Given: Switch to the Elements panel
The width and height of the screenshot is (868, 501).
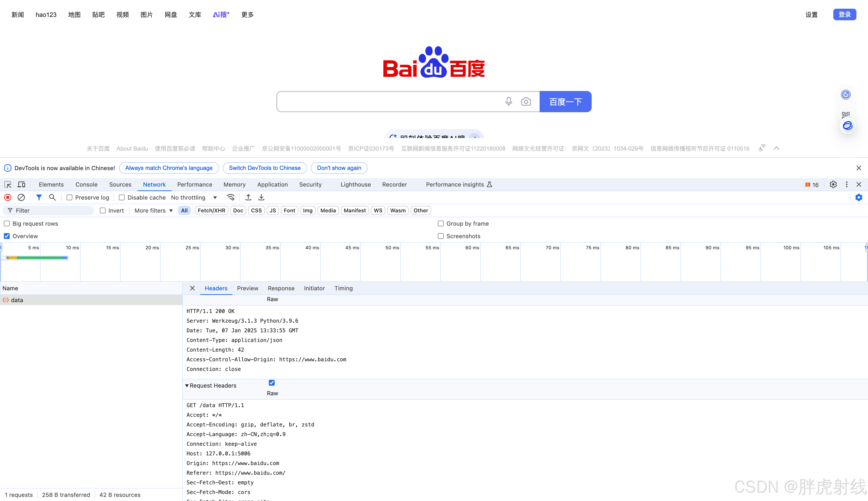Looking at the screenshot, I should [51, 184].
